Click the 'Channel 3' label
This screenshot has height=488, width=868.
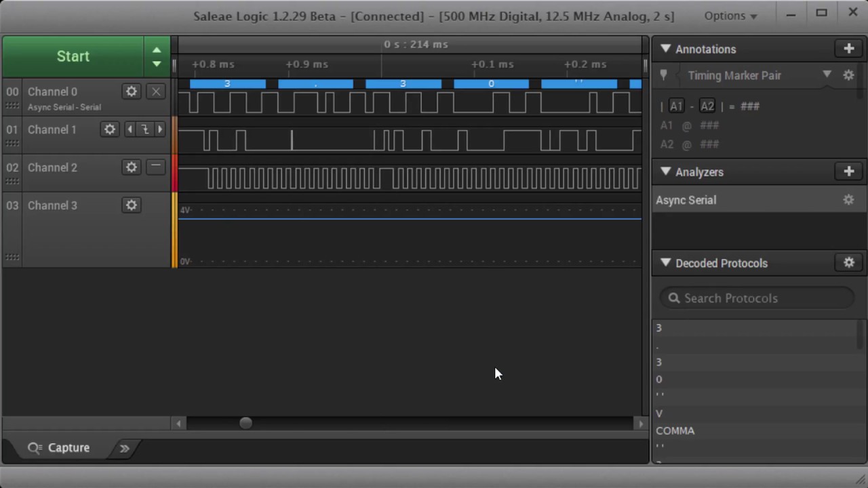pos(52,205)
